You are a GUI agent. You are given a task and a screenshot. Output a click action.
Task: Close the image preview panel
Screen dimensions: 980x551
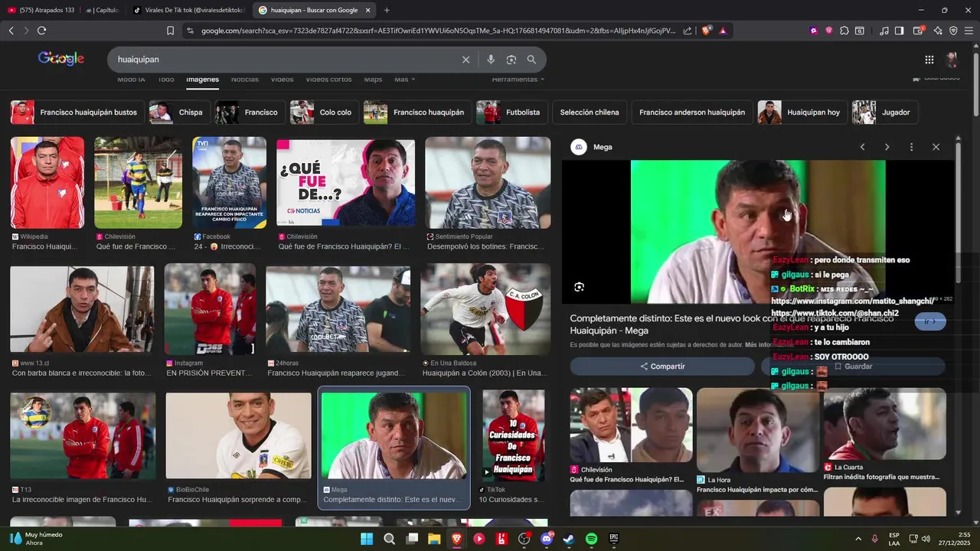pos(936,147)
